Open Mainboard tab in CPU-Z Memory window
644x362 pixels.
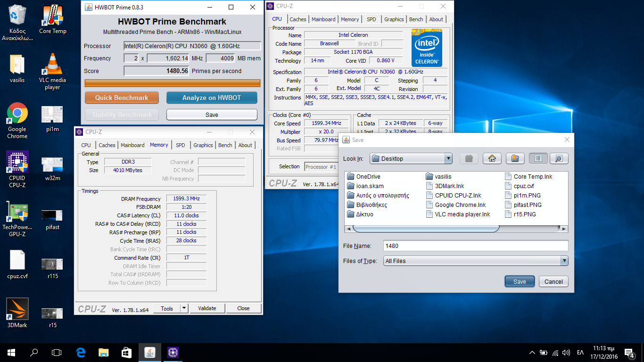(132, 145)
